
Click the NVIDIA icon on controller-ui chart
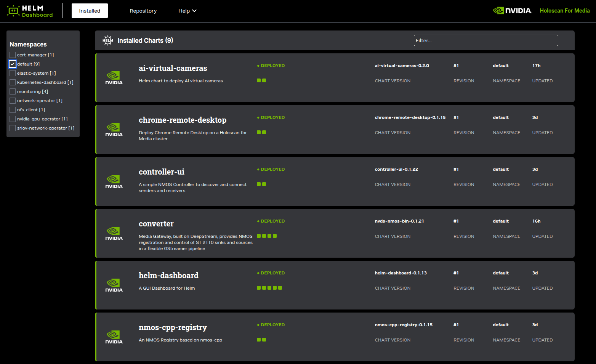click(x=114, y=181)
